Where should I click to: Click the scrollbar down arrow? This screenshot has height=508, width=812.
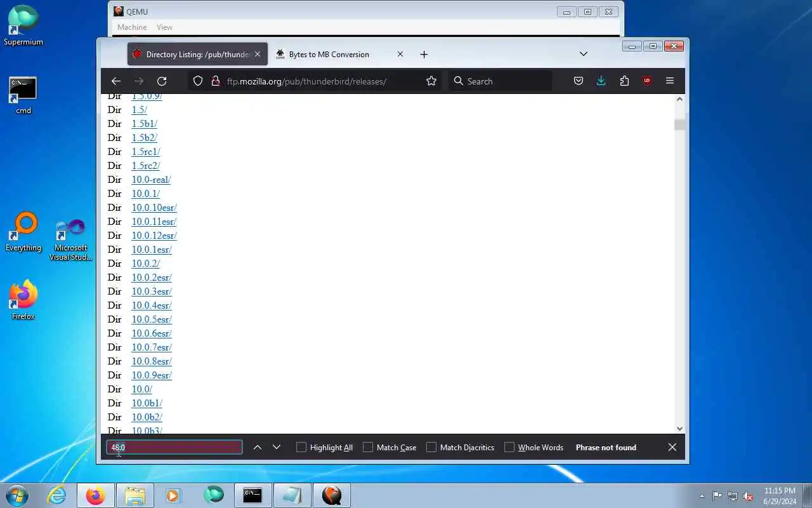point(680,429)
